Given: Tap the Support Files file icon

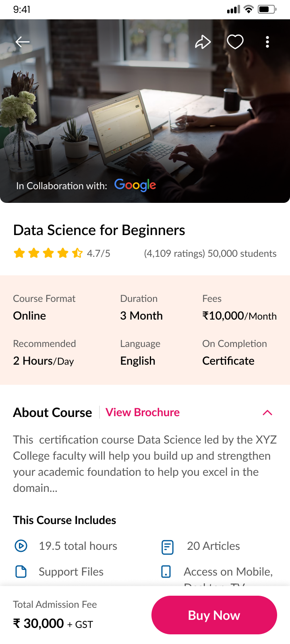Looking at the screenshot, I should click(21, 572).
